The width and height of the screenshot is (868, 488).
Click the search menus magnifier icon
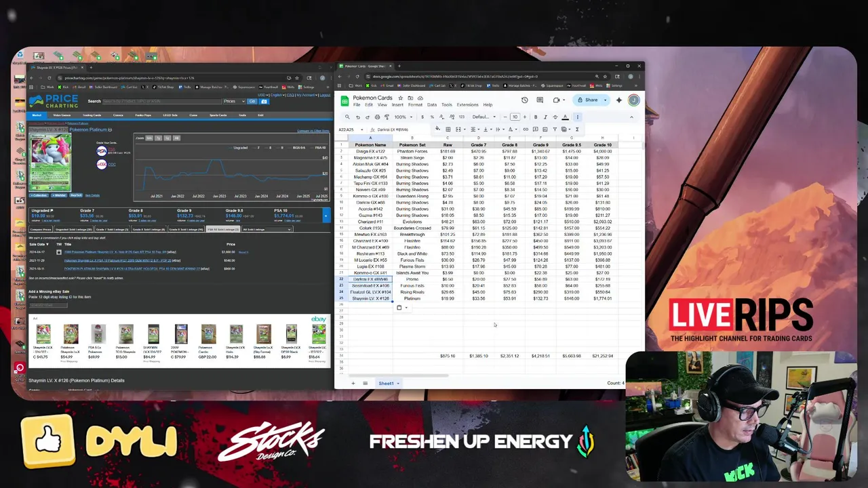pos(347,117)
